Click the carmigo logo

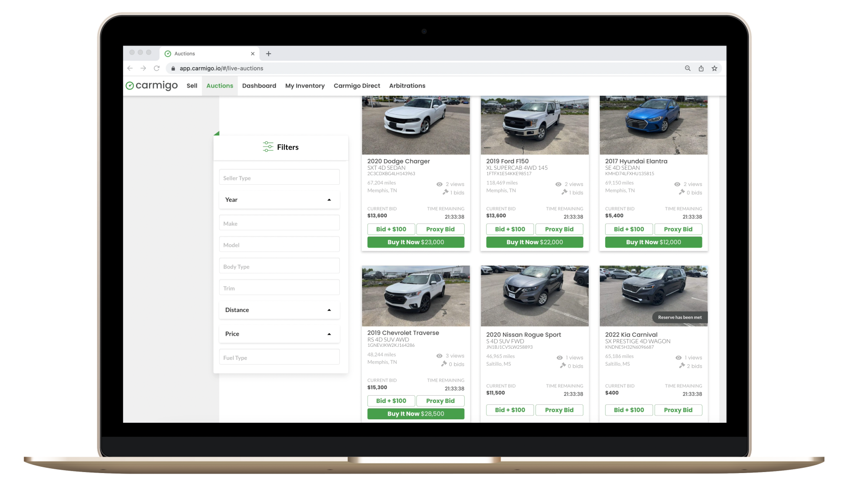[152, 86]
